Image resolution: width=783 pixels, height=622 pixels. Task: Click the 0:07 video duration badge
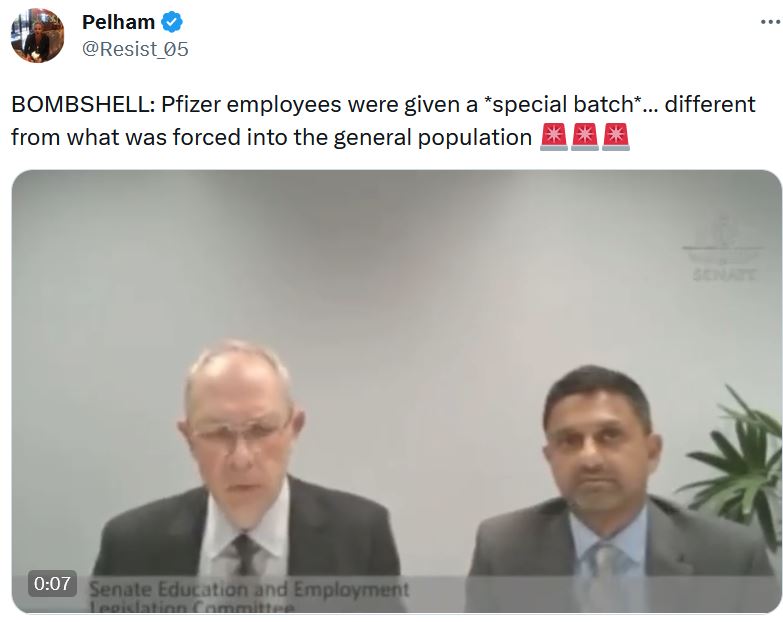[52, 583]
